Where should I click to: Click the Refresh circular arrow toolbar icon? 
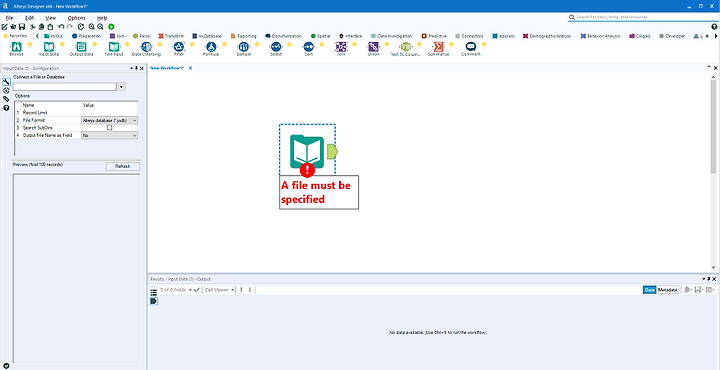click(81, 27)
